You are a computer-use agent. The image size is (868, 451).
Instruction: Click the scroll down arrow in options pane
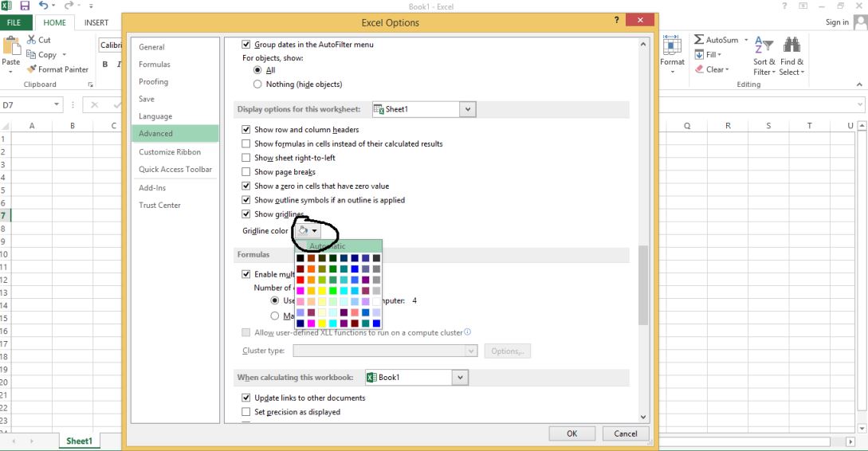click(x=642, y=418)
